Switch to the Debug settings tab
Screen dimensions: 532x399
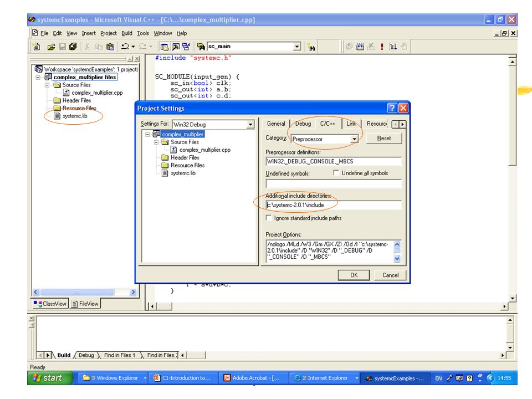tap(303, 124)
